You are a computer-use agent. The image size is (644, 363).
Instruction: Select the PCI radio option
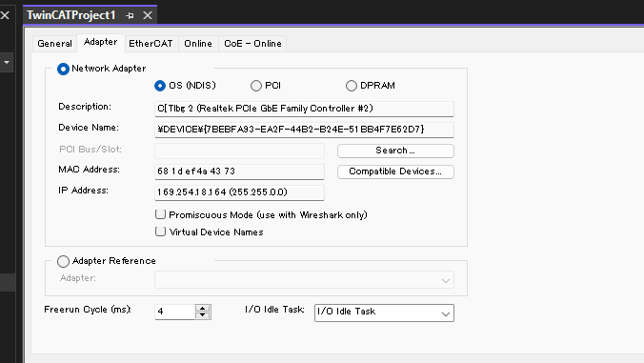(256, 86)
